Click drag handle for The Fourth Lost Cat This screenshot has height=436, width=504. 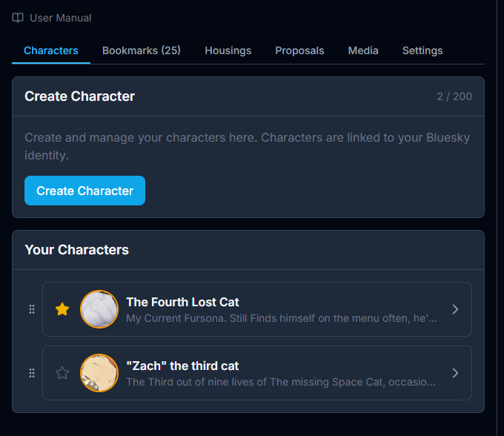click(32, 309)
